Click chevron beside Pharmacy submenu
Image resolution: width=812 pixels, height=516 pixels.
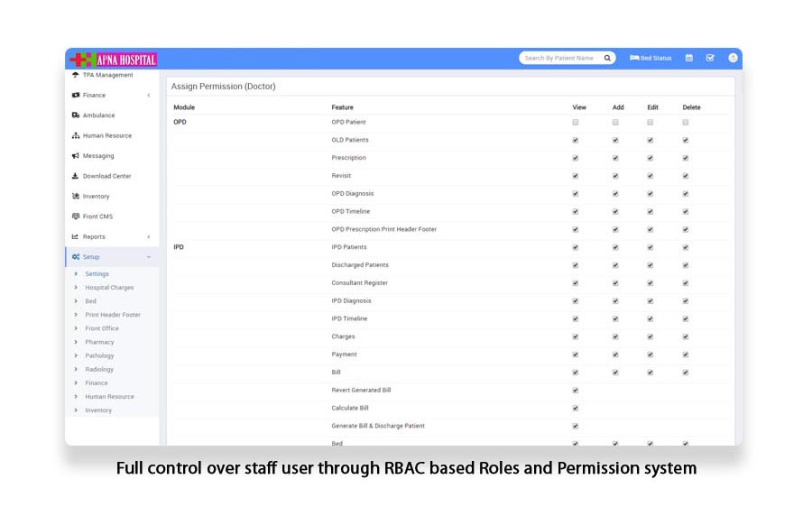coord(76,342)
